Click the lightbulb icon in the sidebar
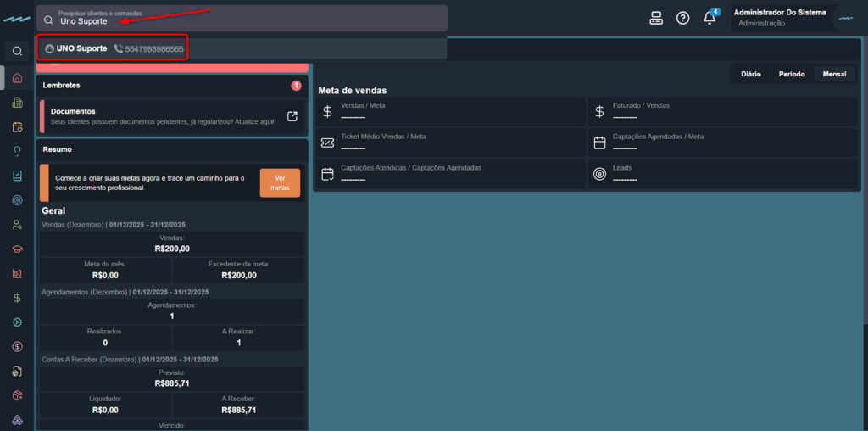The image size is (868, 431). pos(17,151)
